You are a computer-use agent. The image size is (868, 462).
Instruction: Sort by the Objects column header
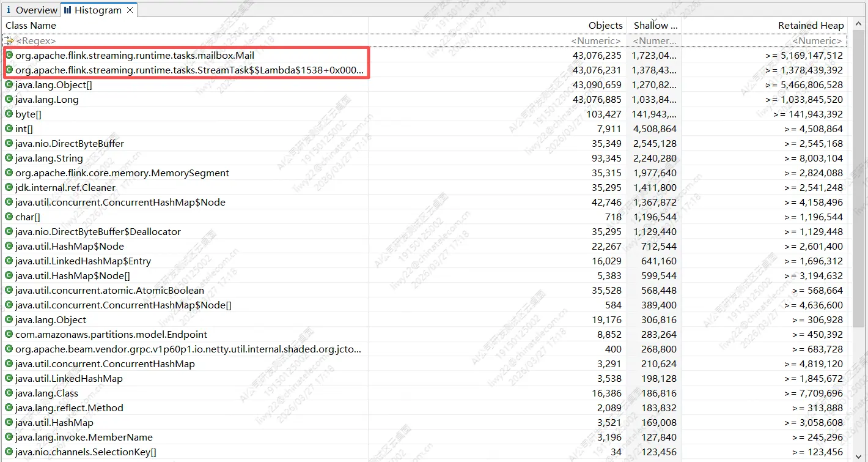point(605,25)
